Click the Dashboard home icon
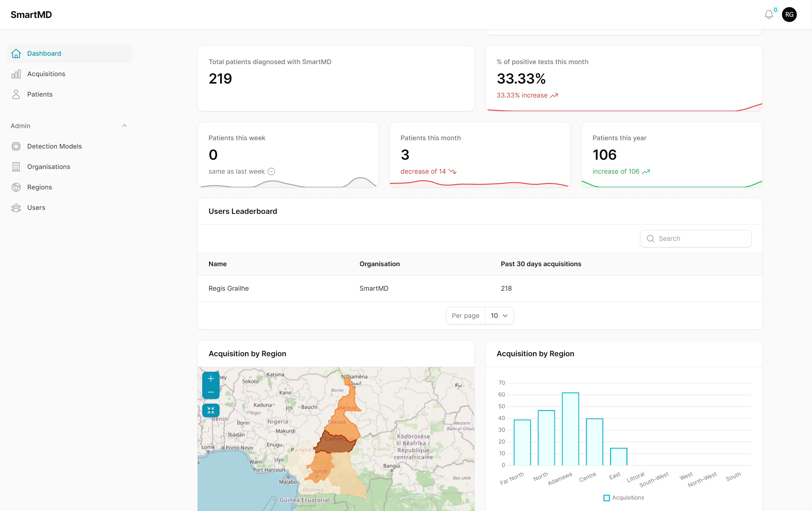The width and height of the screenshot is (812, 511). (x=16, y=53)
